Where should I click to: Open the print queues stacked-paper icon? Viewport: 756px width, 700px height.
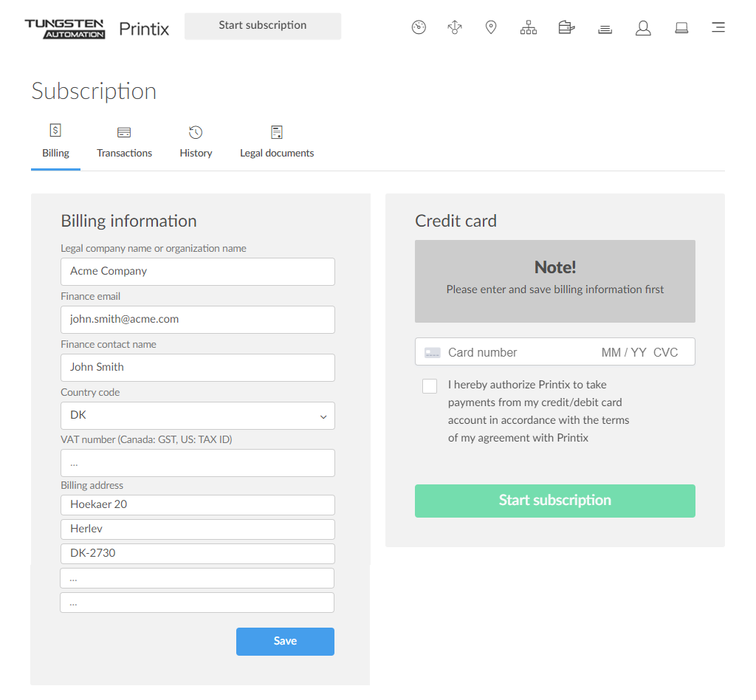(x=605, y=29)
